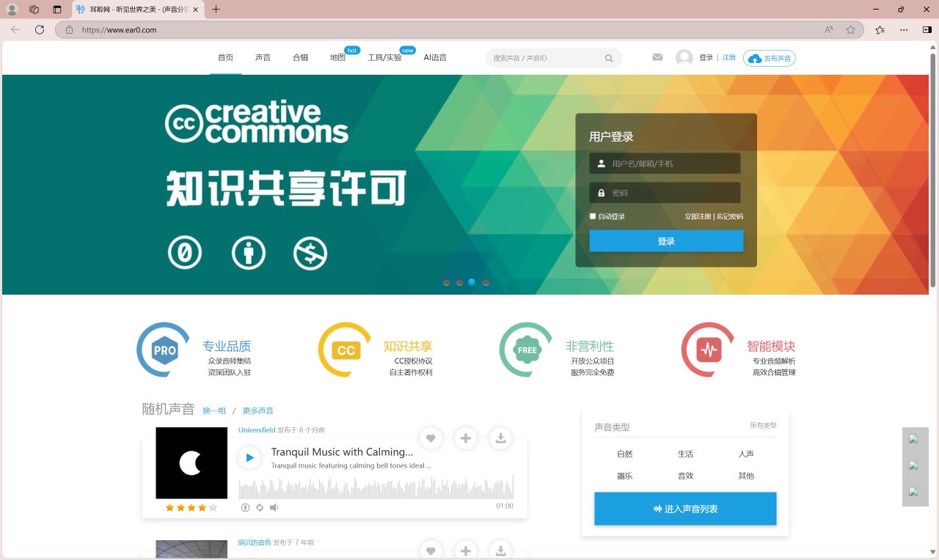Mute the Tranquil Music player volume
This screenshot has width=939, height=560.
coord(274,507)
